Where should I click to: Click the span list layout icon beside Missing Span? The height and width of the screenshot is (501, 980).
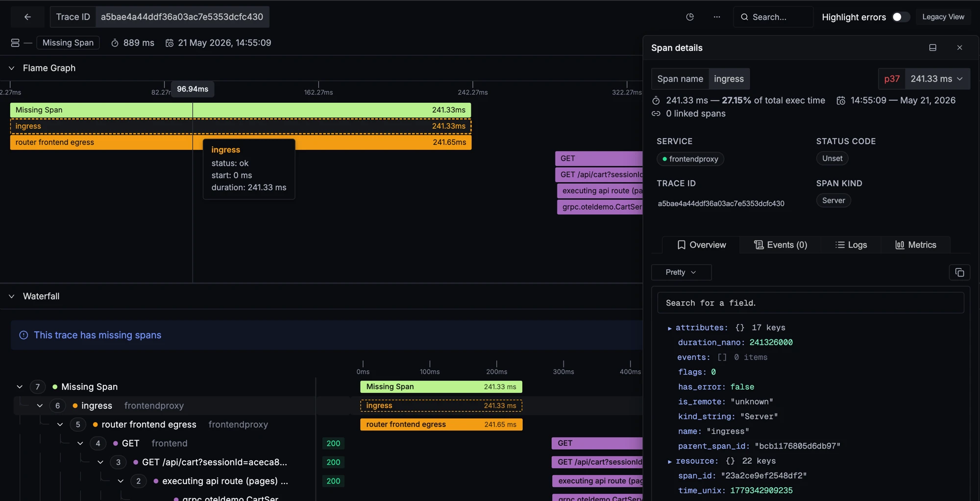point(15,43)
